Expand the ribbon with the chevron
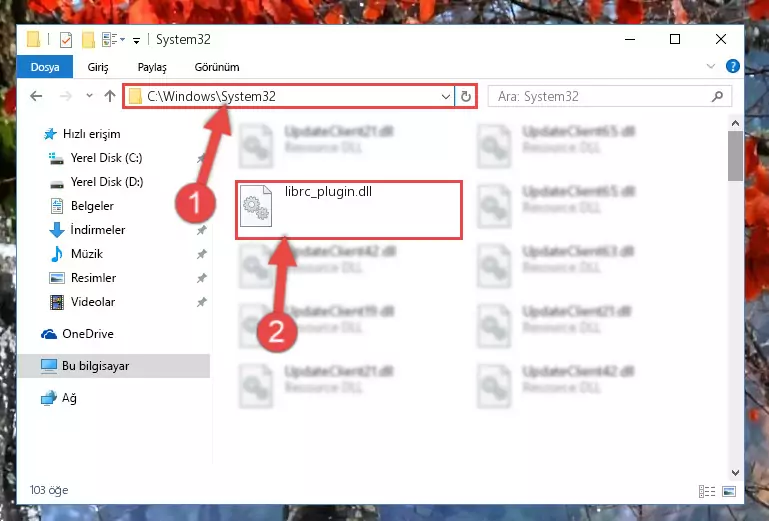 711,66
